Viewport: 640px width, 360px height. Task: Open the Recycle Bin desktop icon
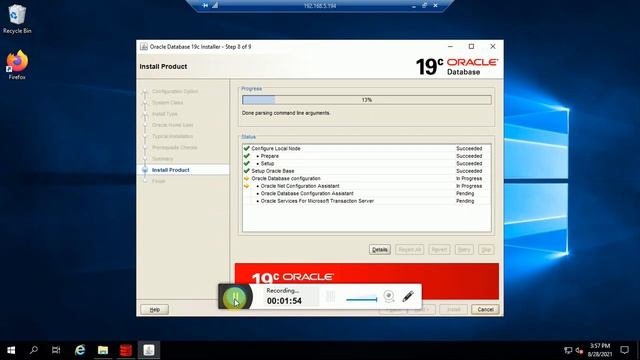pyautogui.click(x=16, y=19)
